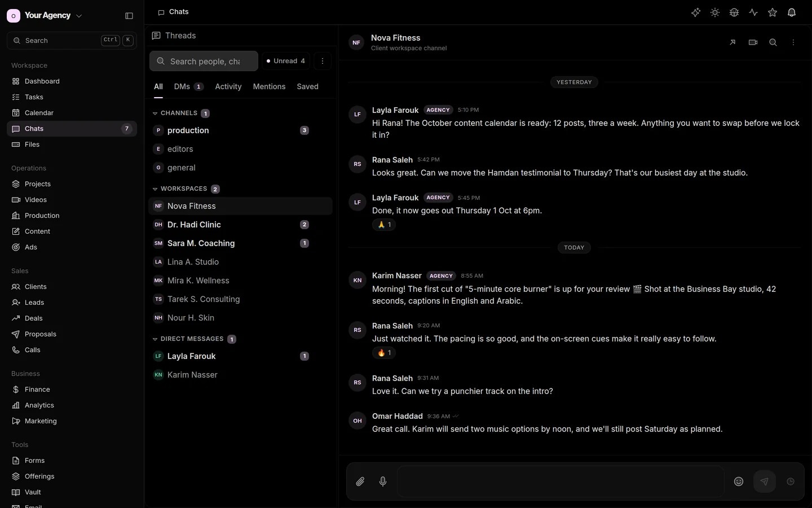Screen dimensions: 812x508
Task: Search within the Nova Fitness chat
Action: (x=773, y=42)
